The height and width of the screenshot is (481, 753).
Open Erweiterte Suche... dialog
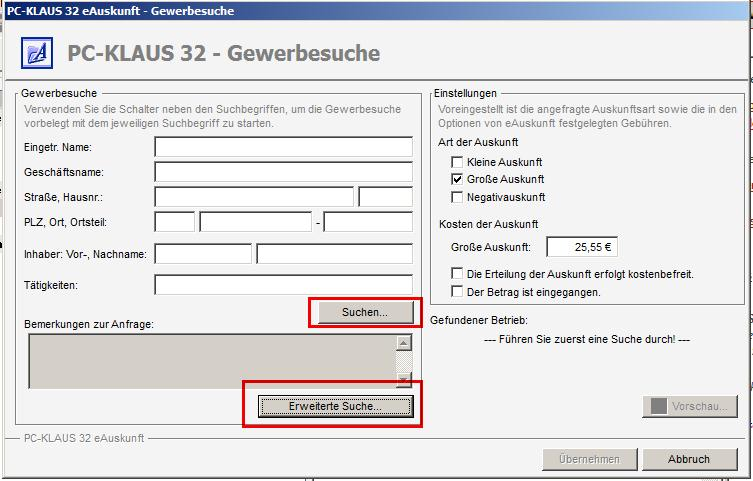coord(335,406)
